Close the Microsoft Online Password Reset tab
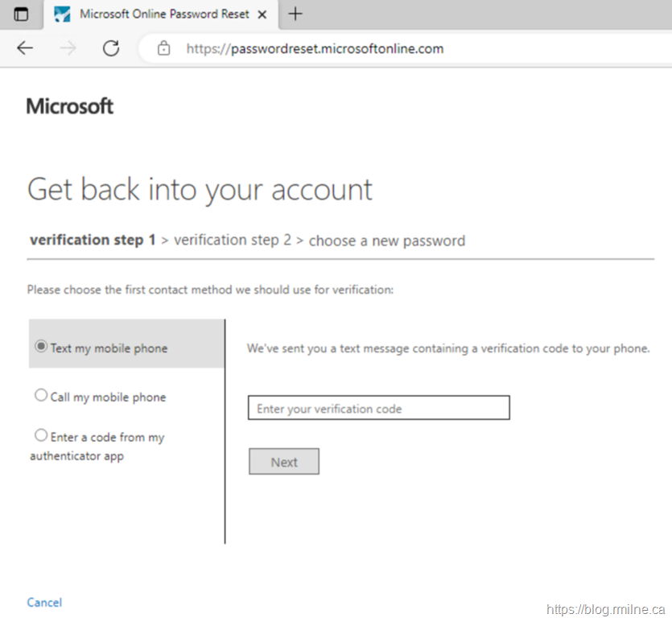Viewport: 672px width, 618px height. click(262, 14)
